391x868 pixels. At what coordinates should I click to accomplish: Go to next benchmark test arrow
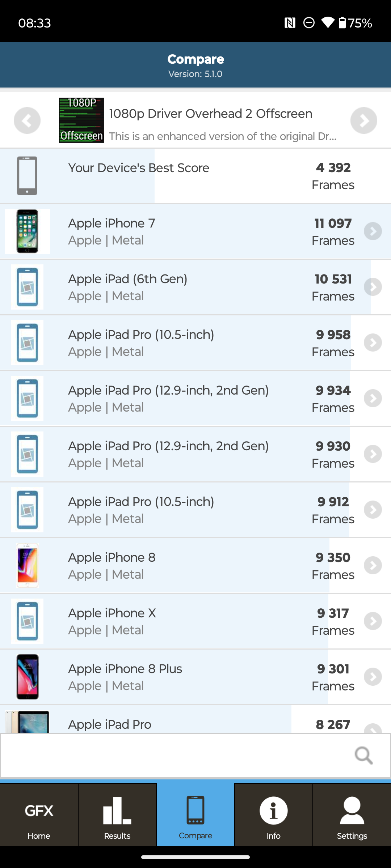pos(363,120)
